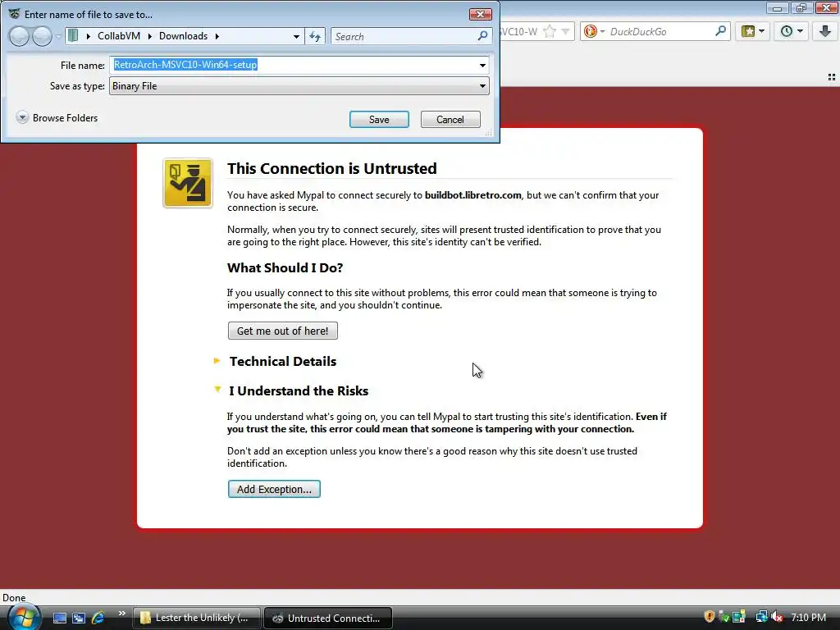Open the Bookmarks menu button

tap(753, 31)
